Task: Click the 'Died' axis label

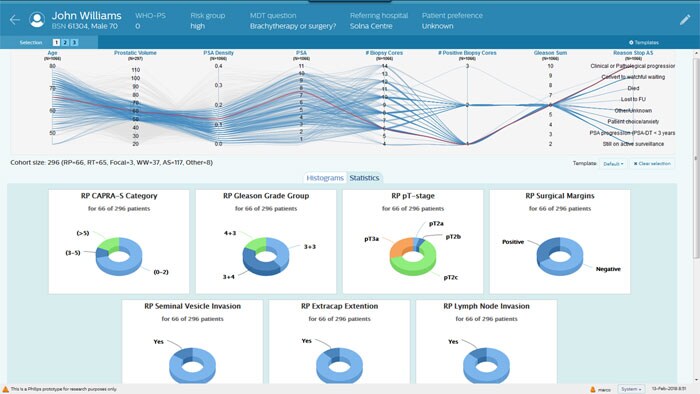Action: pos(633,88)
